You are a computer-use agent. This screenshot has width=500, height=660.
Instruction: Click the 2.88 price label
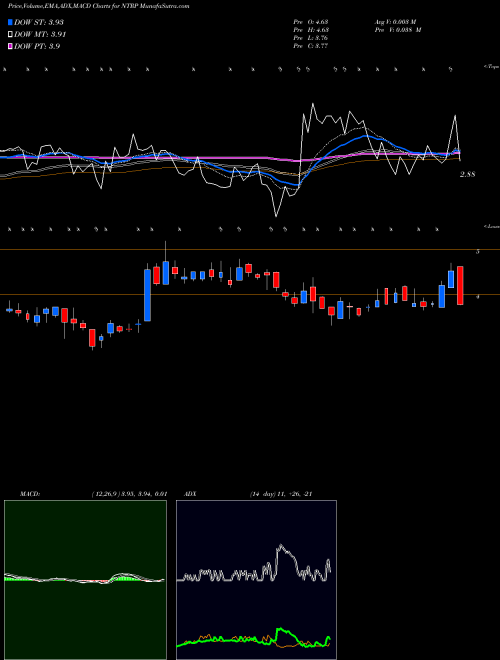pos(467,174)
